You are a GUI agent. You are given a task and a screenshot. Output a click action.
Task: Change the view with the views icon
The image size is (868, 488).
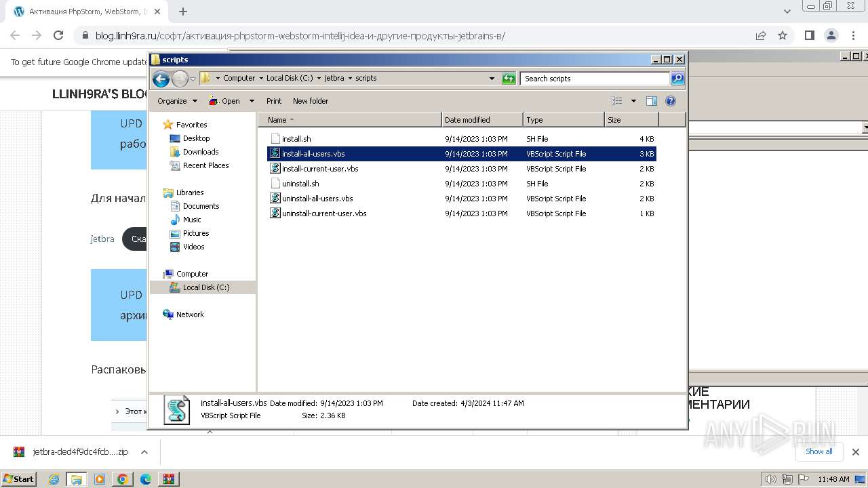[x=617, y=101]
